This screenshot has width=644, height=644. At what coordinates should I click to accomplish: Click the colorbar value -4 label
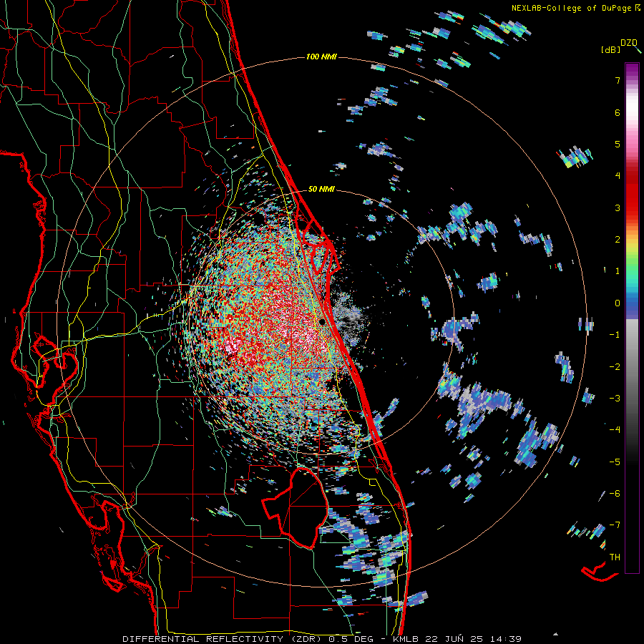pos(615,430)
